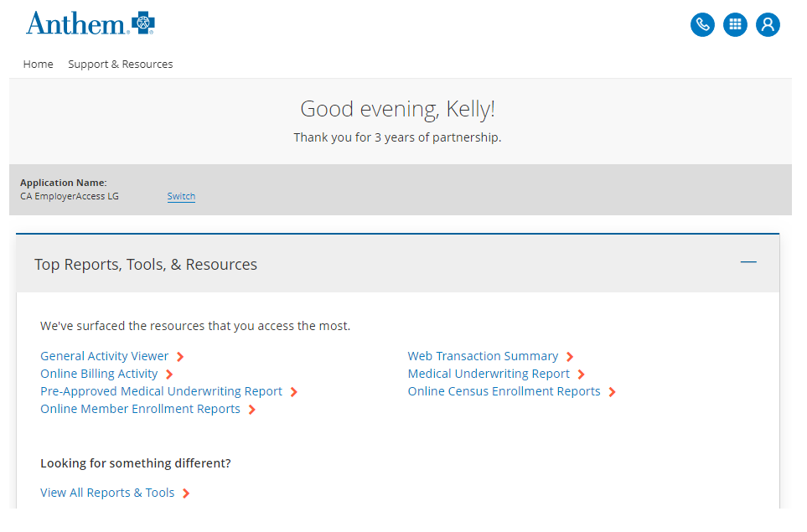The height and width of the screenshot is (532, 807).
Task: Open Medical Underwriting Report link
Action: point(489,374)
